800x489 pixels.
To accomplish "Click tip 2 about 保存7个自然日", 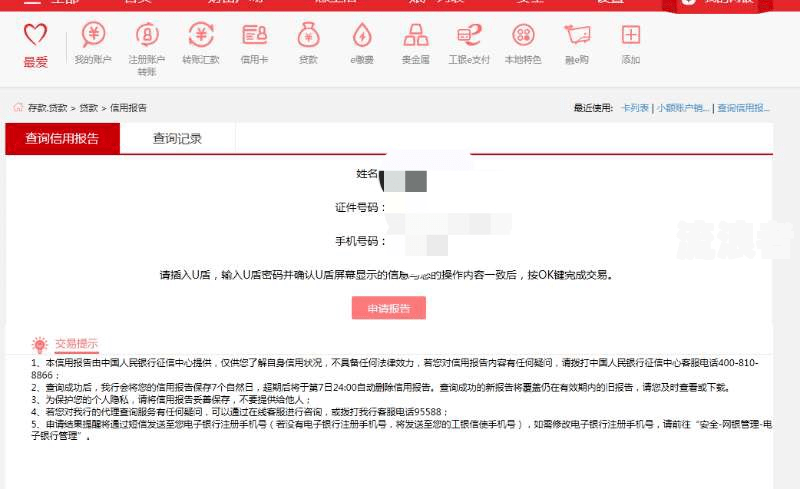I will (x=381, y=387).
